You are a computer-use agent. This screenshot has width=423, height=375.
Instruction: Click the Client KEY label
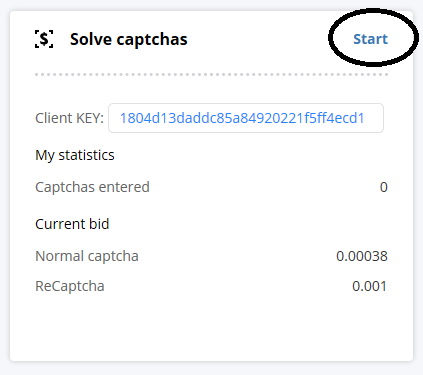pos(69,118)
